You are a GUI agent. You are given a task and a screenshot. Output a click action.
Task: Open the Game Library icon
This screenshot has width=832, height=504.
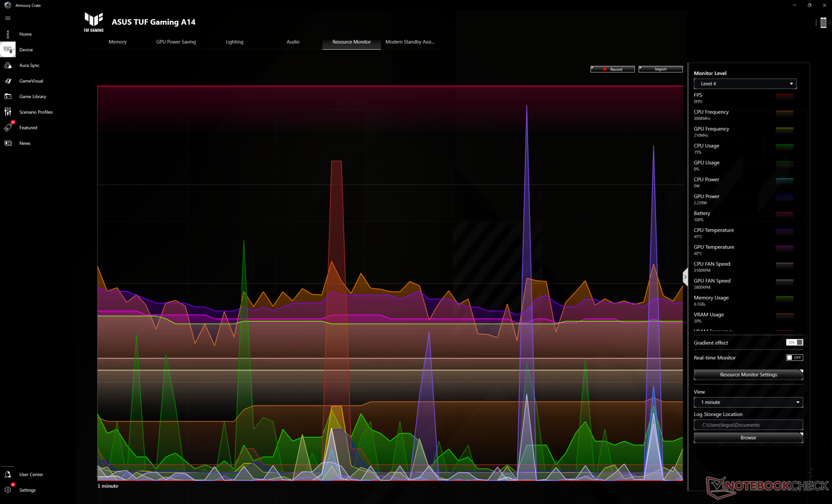click(8, 97)
